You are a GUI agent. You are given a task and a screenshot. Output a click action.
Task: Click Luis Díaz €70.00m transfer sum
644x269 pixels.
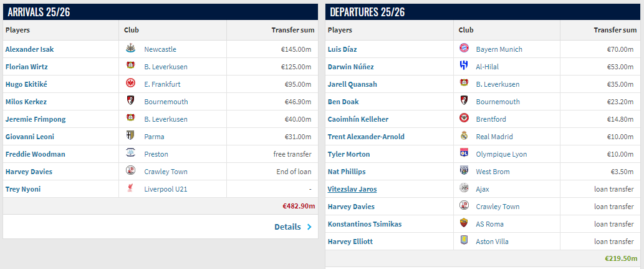pyautogui.click(x=621, y=49)
